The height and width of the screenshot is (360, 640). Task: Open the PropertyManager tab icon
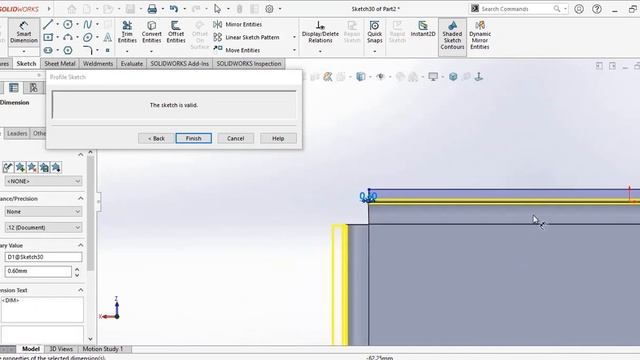click(x=14, y=88)
